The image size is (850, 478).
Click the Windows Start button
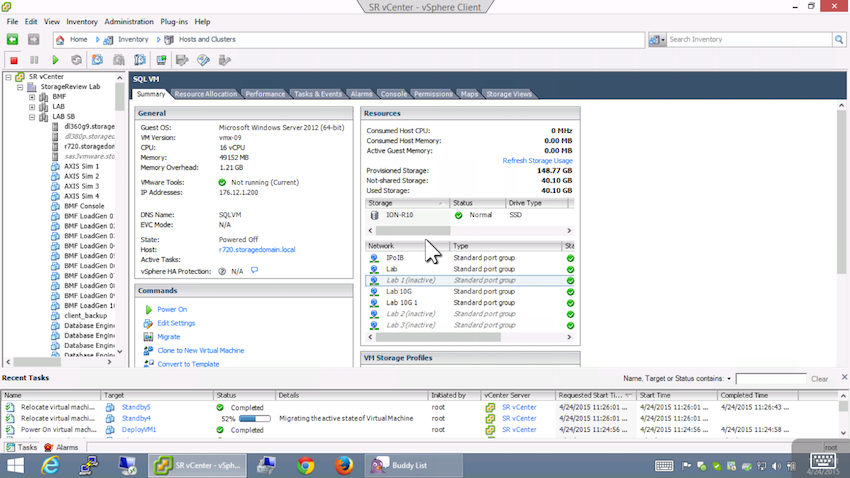coord(15,466)
